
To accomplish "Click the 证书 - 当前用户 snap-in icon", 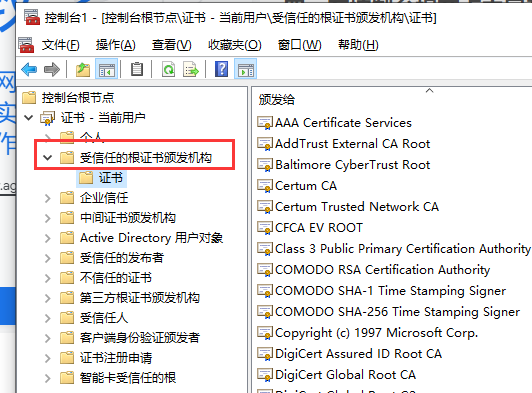I will pyautogui.click(x=47, y=118).
